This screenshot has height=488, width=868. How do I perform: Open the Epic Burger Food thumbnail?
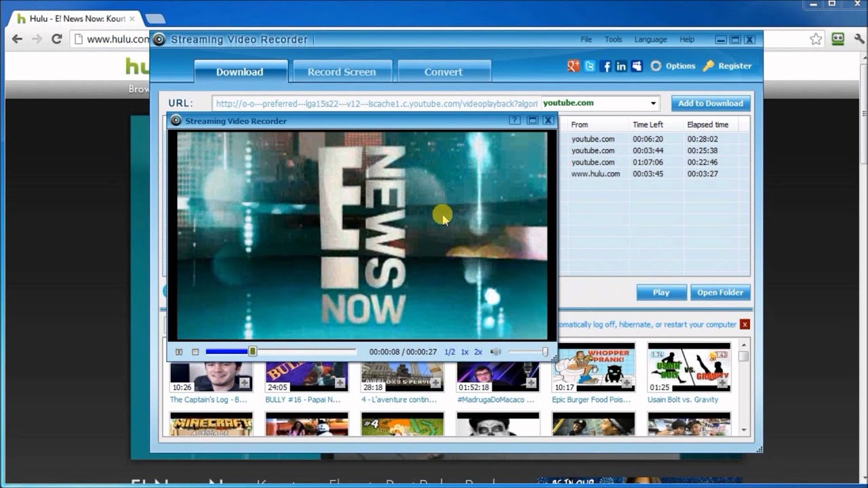593,367
